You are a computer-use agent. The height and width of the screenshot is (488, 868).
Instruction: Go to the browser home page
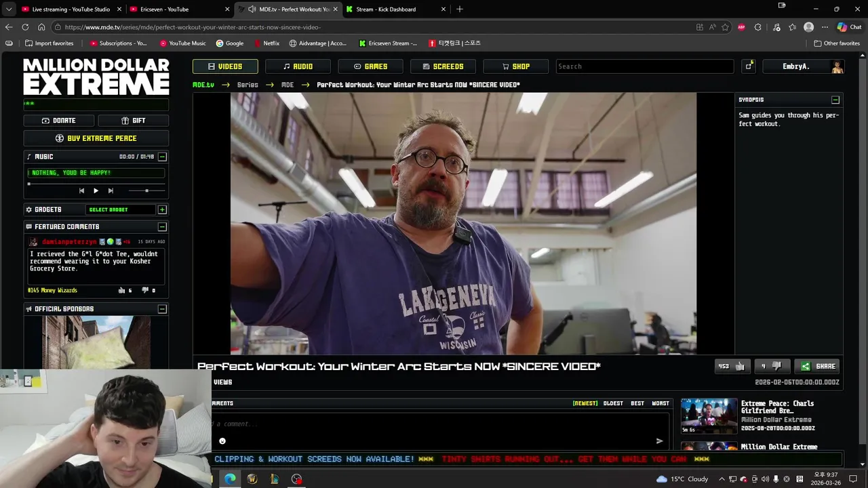[x=41, y=27]
